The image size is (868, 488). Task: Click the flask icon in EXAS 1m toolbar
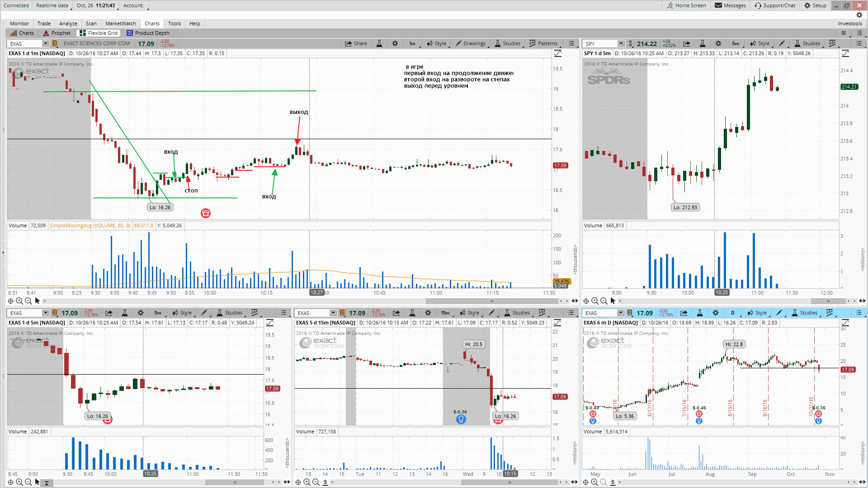click(x=379, y=43)
